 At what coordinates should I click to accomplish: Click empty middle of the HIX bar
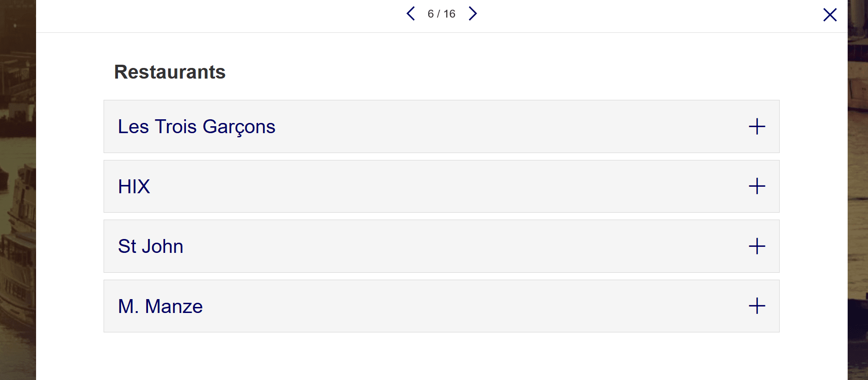coord(442,186)
